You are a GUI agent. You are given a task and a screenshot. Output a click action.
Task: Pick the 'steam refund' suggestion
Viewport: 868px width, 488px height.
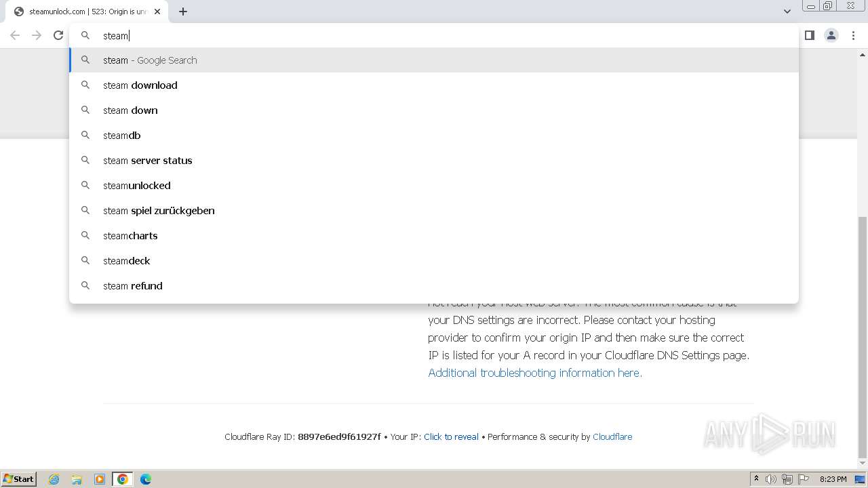[x=434, y=286]
